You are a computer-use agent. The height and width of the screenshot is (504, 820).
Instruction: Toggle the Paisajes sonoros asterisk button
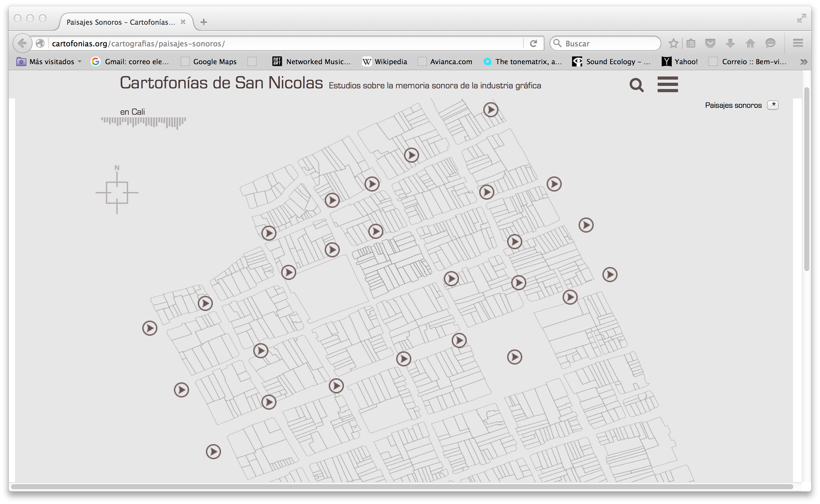tap(773, 105)
